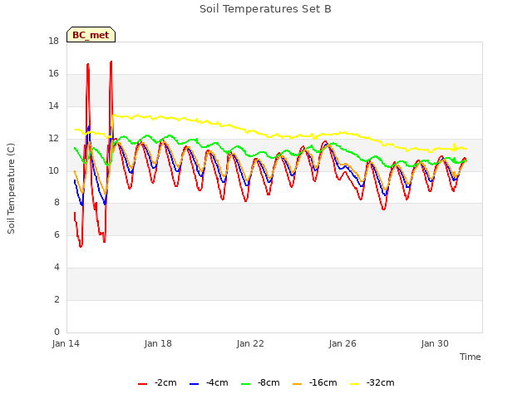Click the 12 y-axis tick label
The width and height of the screenshot is (532, 399).
53,139
